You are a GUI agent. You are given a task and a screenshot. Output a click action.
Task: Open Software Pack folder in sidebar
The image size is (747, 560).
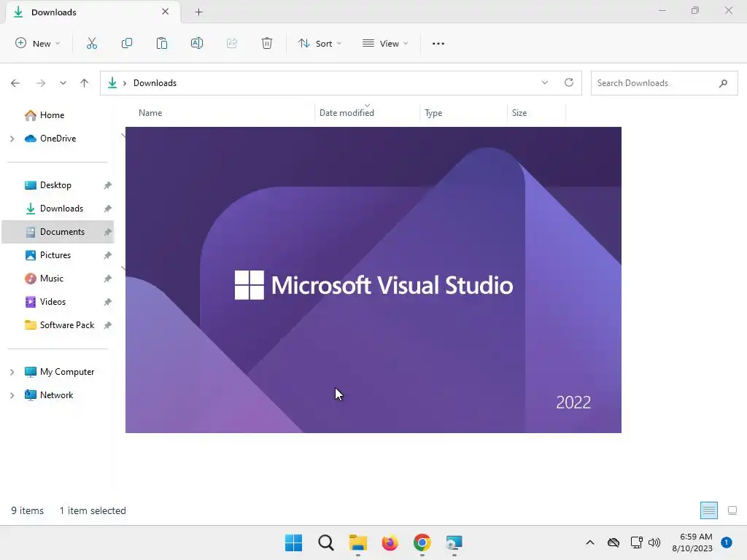pos(66,325)
